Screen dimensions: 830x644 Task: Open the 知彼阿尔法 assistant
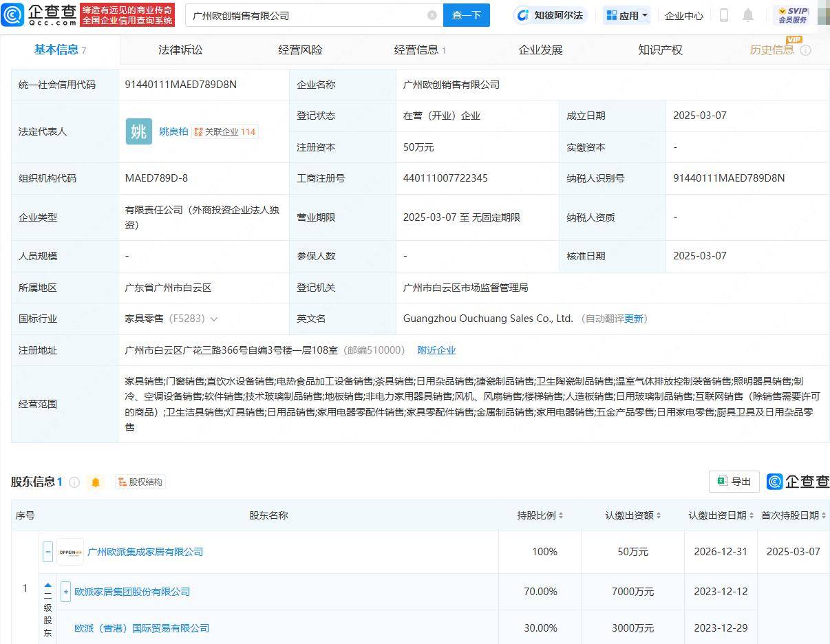551,15
